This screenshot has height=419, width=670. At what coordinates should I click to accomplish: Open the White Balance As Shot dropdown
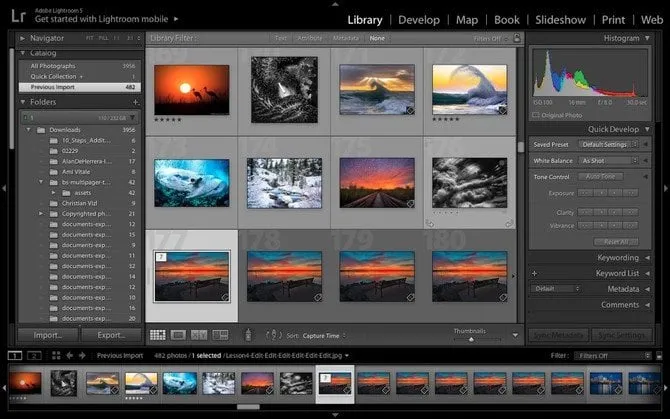point(609,160)
